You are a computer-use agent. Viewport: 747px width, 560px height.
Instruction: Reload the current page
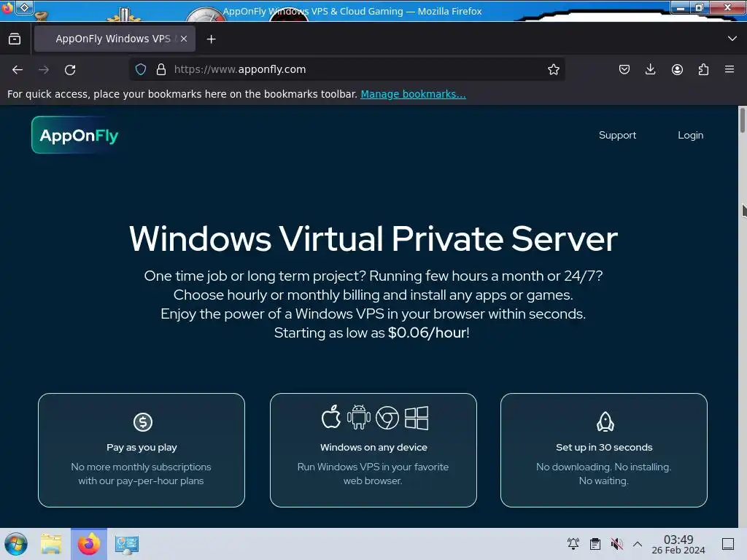coord(70,69)
